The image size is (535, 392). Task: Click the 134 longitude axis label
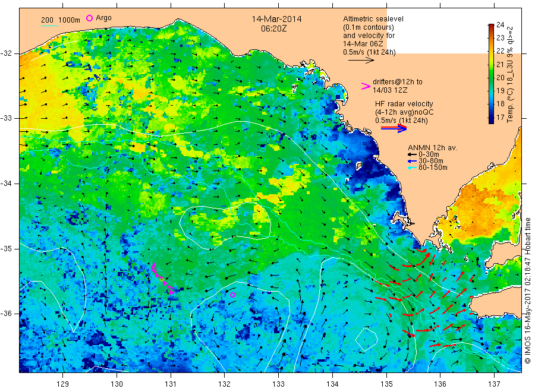(332, 384)
